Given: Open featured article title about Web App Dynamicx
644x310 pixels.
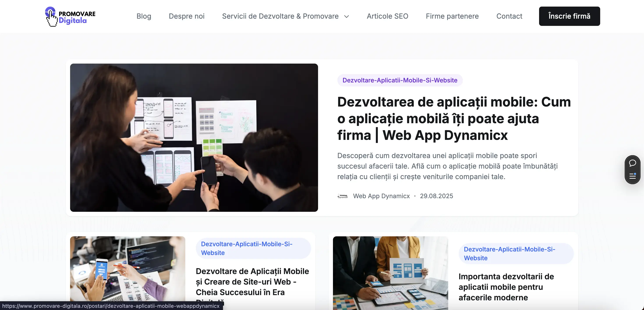Looking at the screenshot, I should pos(454,119).
